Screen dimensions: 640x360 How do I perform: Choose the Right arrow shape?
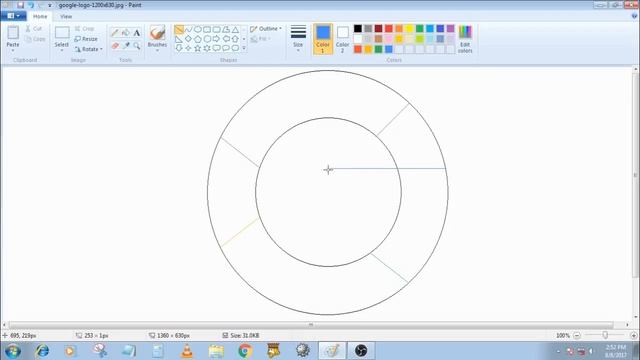tap(216, 39)
